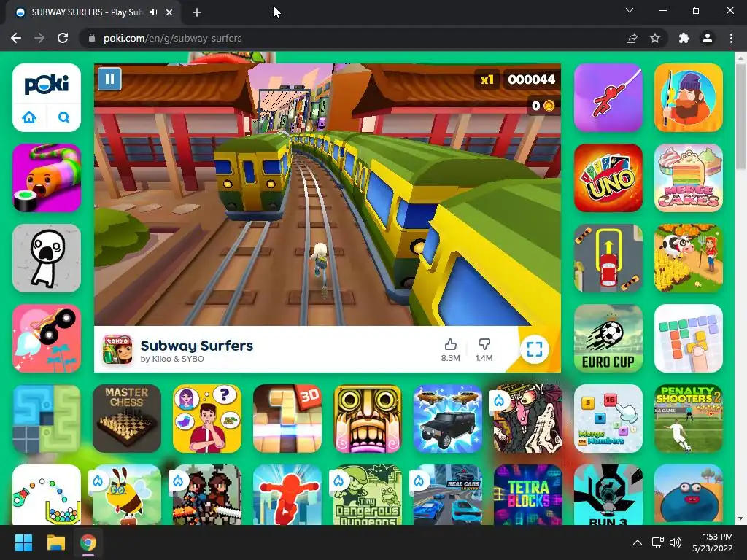Open the black jeep cars game

coord(448,419)
